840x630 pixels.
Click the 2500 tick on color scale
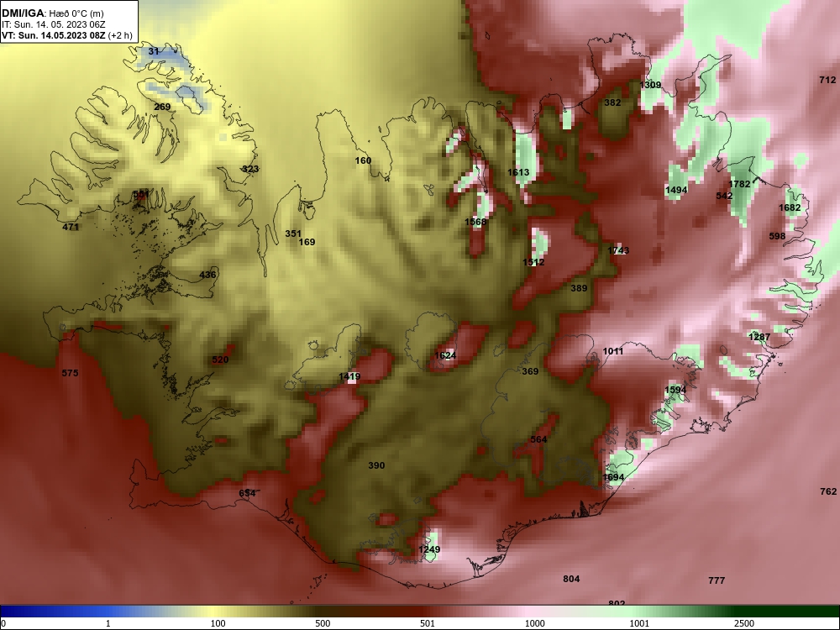coord(744,623)
